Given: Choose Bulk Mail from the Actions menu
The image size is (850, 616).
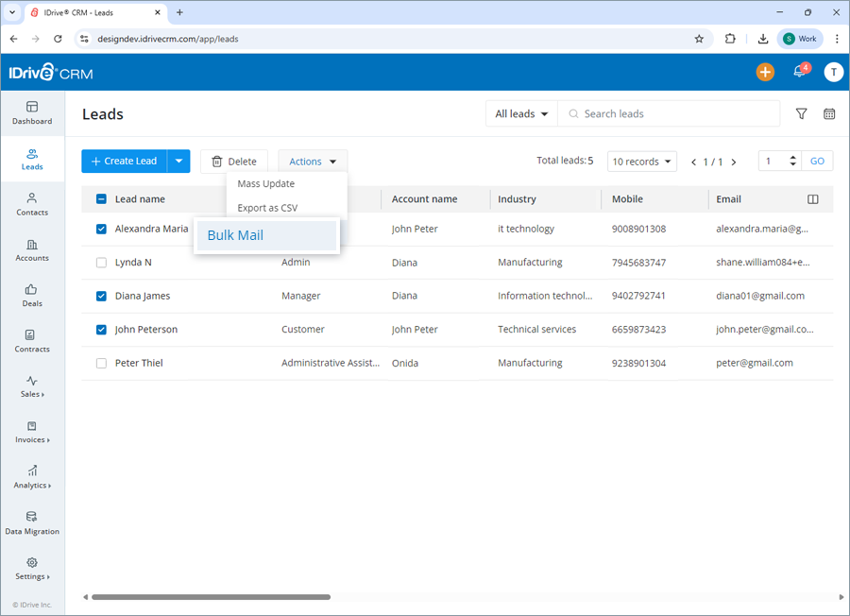Looking at the screenshot, I should click(x=236, y=234).
